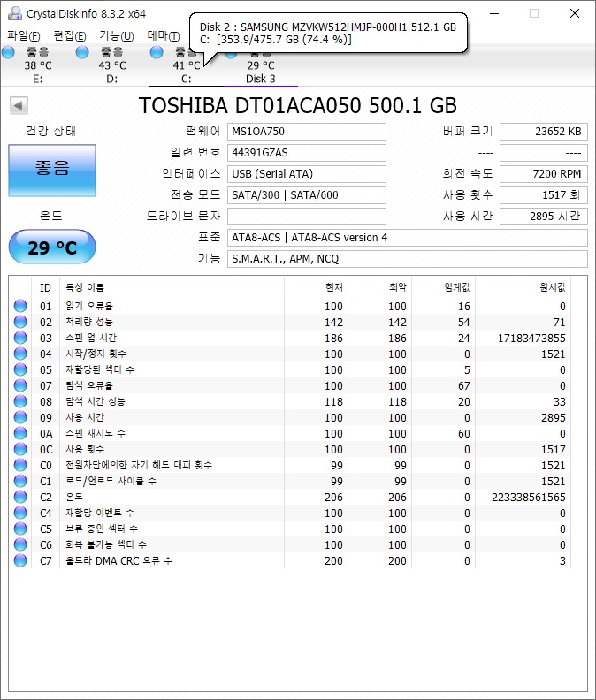This screenshot has width=596, height=700.
Task: Click the Disk 2 SAMSUNG tooltip text
Action: (x=328, y=33)
